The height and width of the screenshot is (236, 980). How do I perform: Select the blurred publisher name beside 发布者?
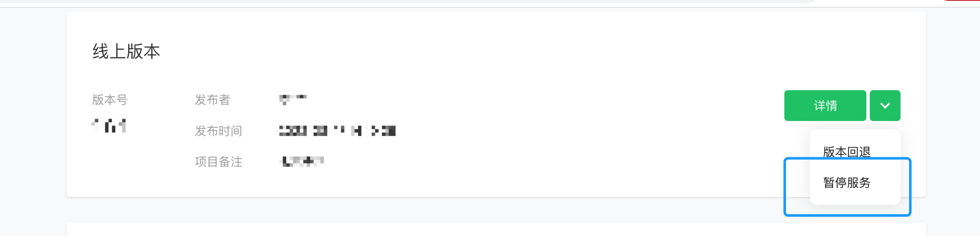click(293, 99)
